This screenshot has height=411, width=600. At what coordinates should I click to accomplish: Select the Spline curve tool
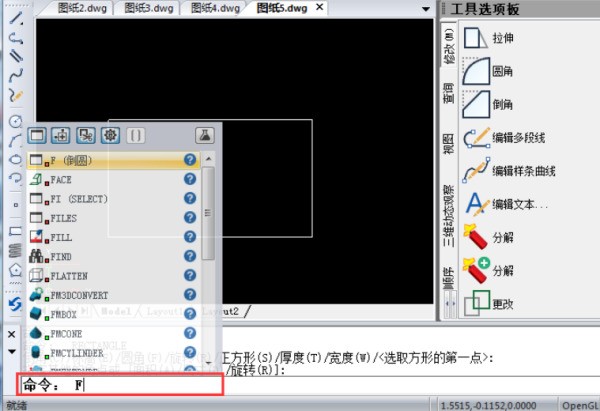click(16, 75)
